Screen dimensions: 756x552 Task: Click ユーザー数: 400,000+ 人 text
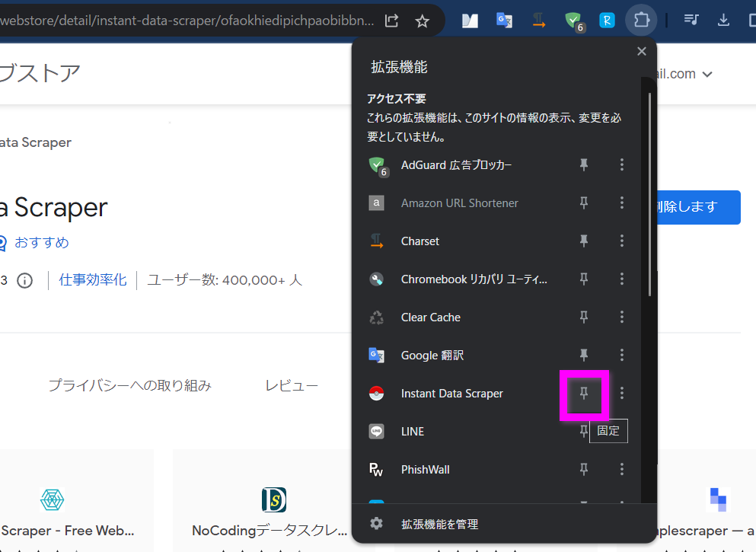(x=224, y=280)
